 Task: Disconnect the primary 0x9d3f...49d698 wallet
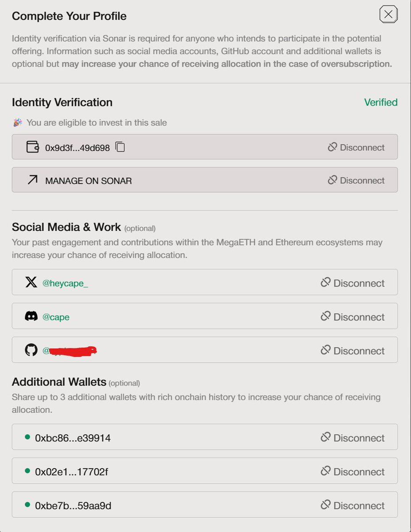[x=356, y=147]
